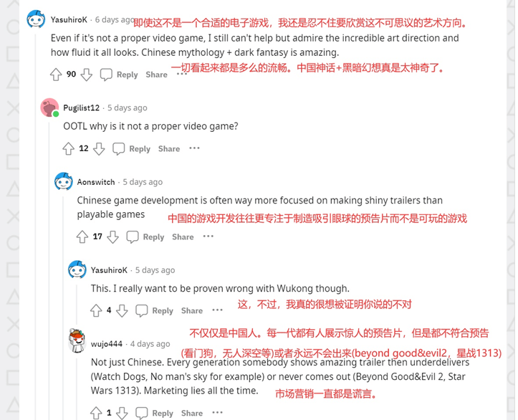Share Aonswitch's comment about shiny trailers
The image size is (518, 420).
coord(183,237)
